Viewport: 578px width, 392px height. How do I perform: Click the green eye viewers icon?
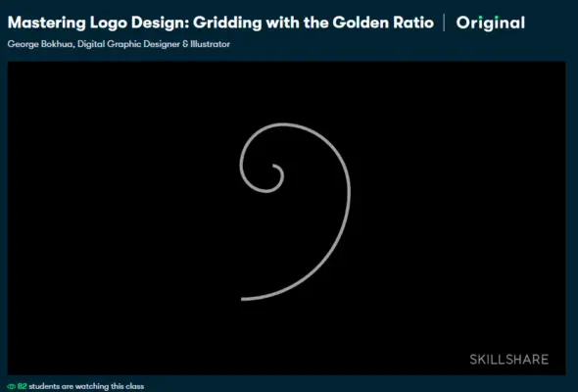tap(12, 386)
